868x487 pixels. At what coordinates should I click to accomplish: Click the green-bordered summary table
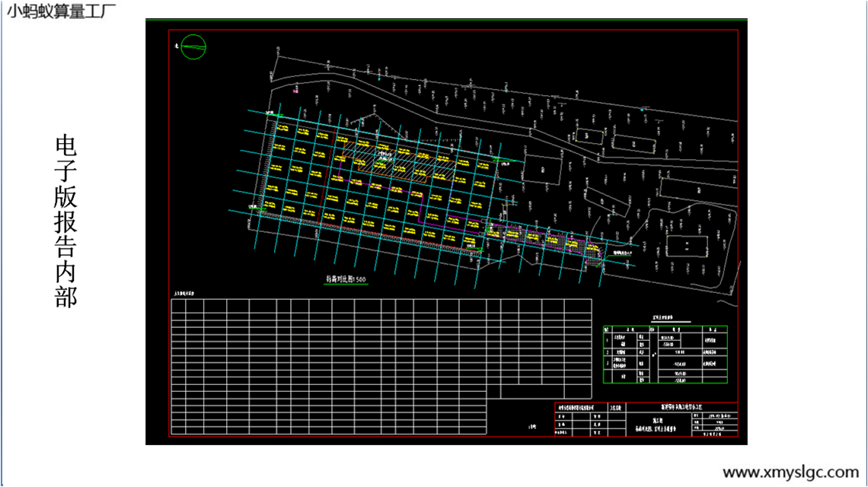pos(665,354)
